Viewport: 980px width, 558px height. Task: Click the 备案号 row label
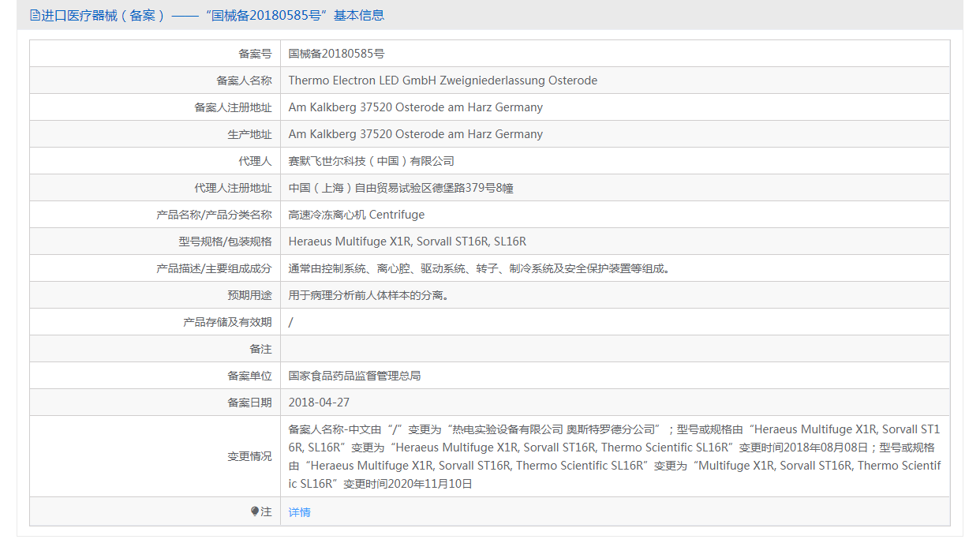click(255, 54)
